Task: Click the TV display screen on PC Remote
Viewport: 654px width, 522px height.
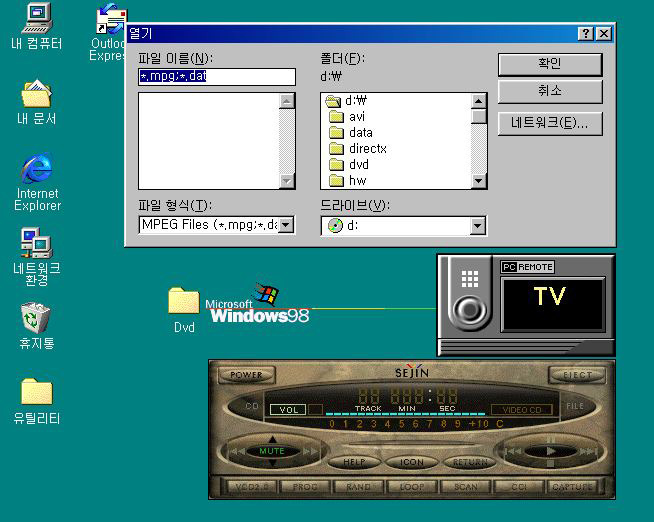Action: [553, 304]
